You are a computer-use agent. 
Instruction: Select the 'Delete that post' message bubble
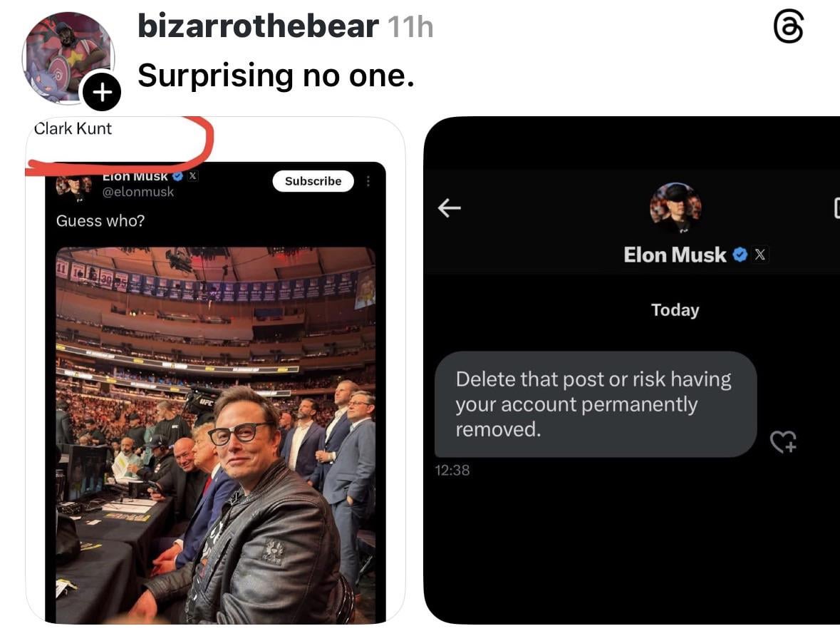click(596, 404)
